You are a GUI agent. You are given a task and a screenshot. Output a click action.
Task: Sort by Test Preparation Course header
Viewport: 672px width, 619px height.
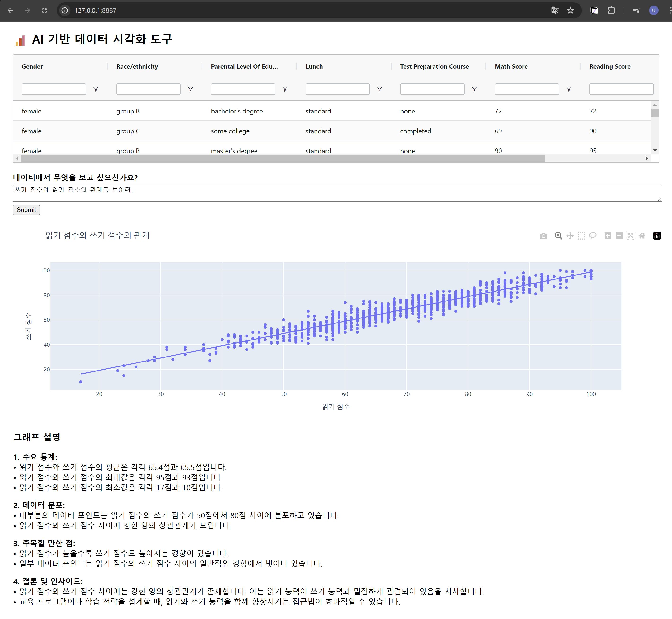[x=434, y=66]
